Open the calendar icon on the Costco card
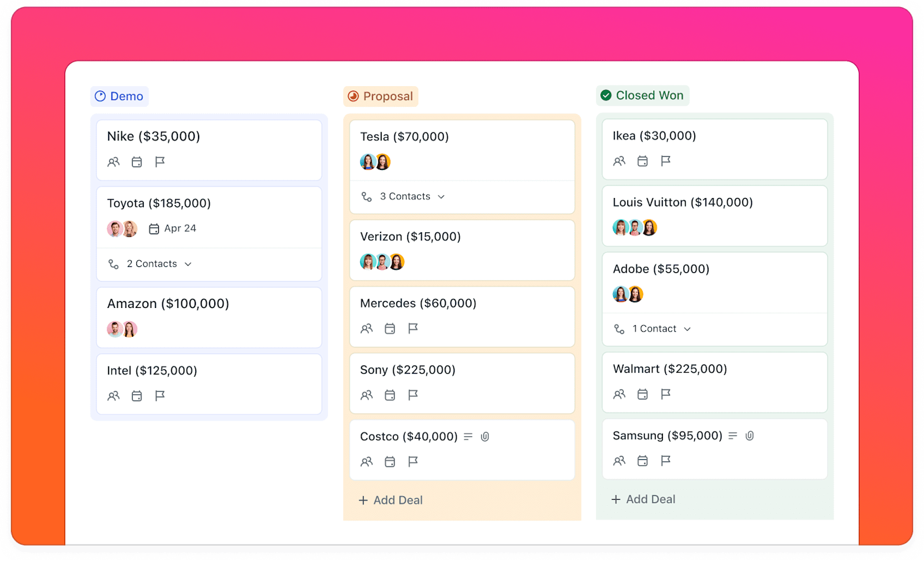924x561 pixels. pyautogui.click(x=390, y=462)
